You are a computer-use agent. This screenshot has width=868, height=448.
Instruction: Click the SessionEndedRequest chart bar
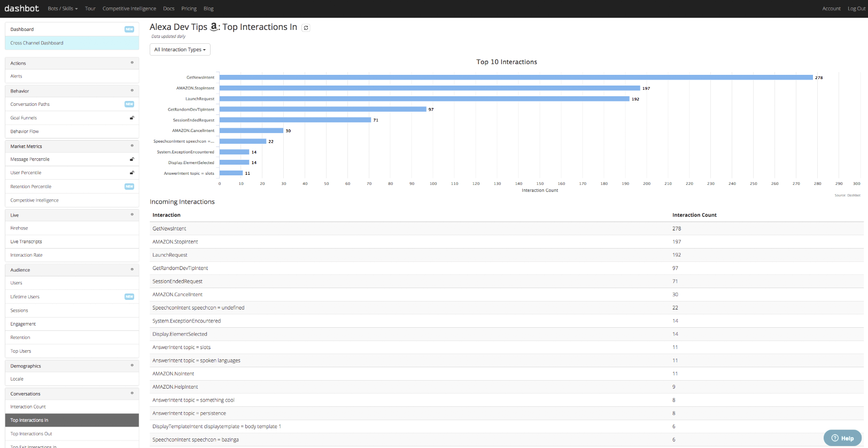coord(295,120)
